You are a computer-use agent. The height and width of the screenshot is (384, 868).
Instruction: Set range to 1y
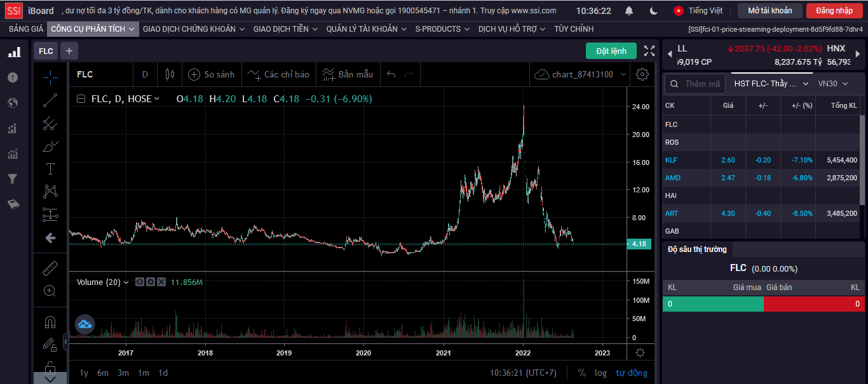click(x=84, y=373)
